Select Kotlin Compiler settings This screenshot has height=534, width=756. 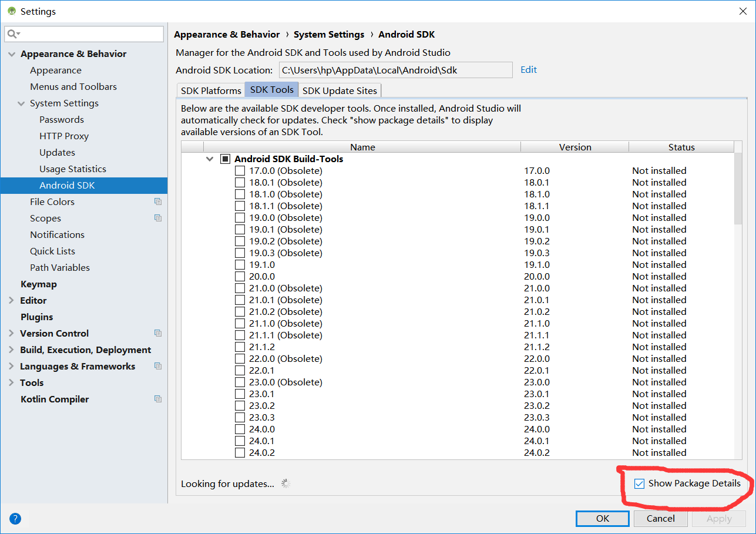point(55,399)
